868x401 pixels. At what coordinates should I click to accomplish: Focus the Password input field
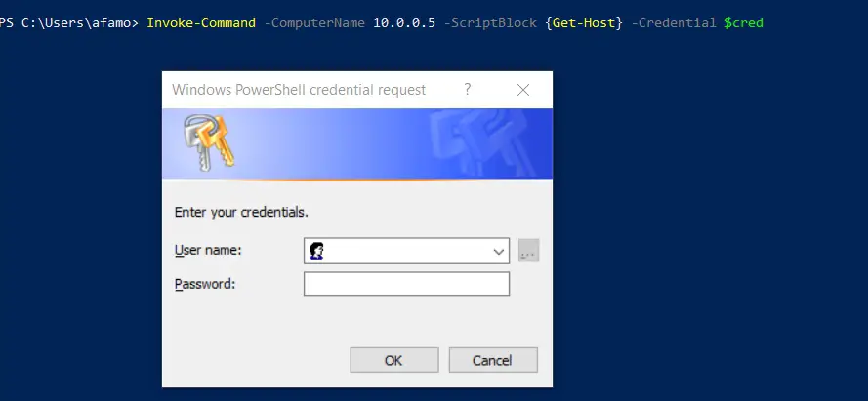pos(406,284)
